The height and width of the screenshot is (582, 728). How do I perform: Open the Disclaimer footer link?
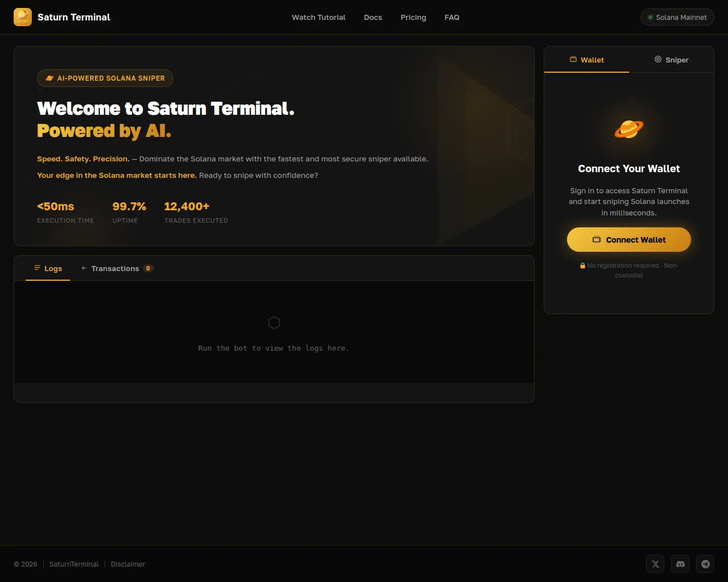click(x=128, y=564)
